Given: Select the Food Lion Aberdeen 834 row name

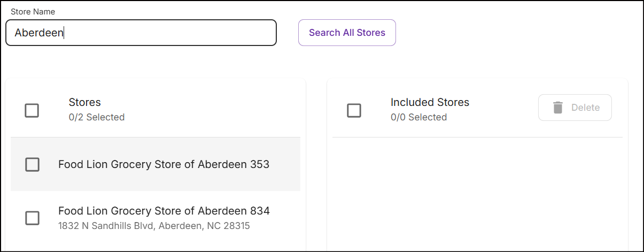Looking at the screenshot, I should click(164, 211).
